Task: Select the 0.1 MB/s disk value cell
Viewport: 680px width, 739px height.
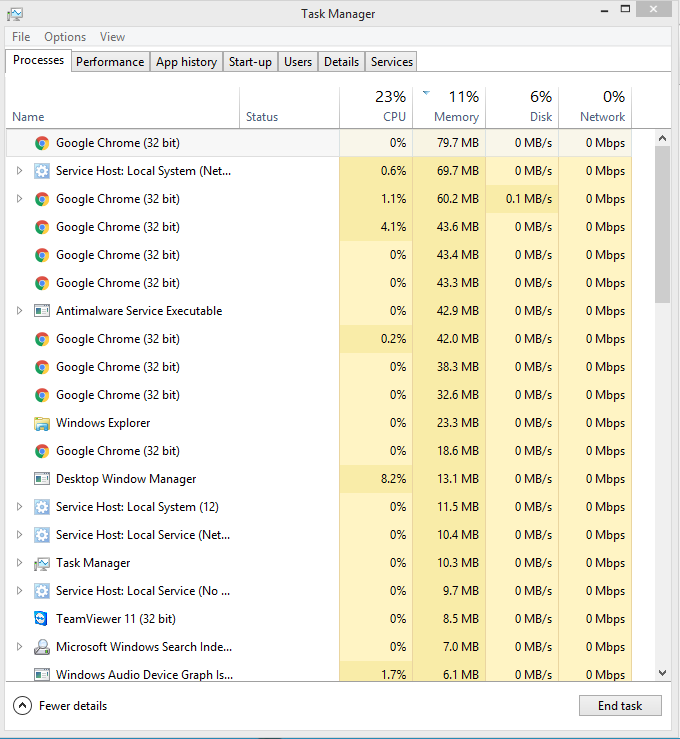Action: [x=522, y=199]
